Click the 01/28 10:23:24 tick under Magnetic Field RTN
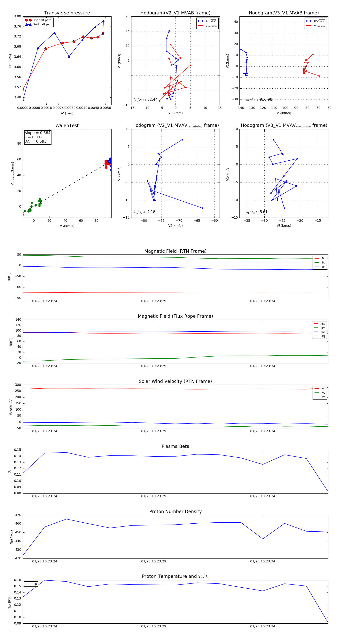 [45, 301]
